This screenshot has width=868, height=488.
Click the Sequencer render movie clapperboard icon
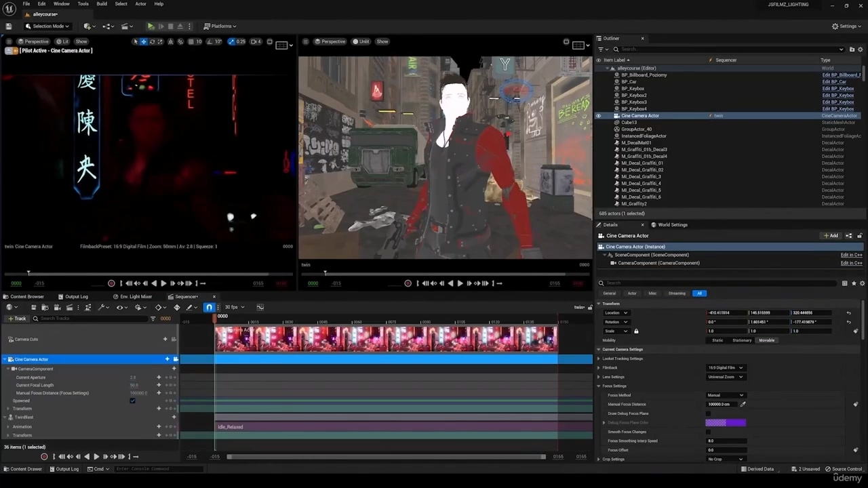tap(69, 307)
